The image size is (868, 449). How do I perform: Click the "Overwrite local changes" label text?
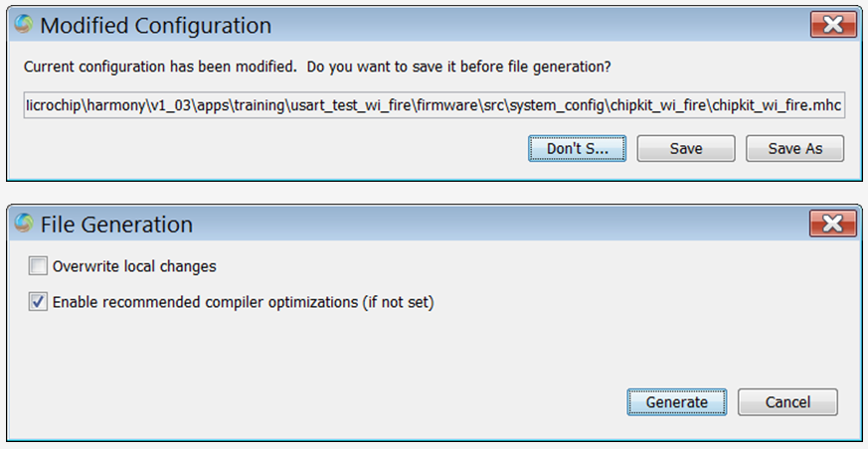[x=134, y=266]
